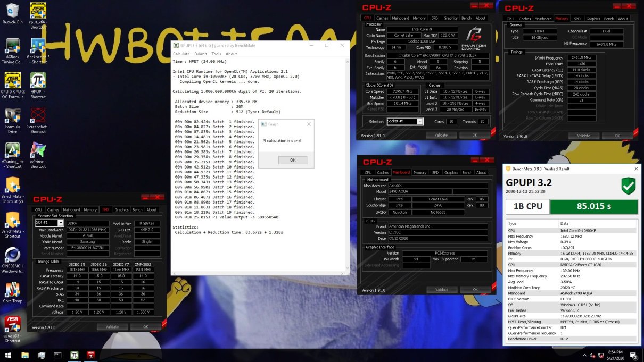Screen dimensions: 644x362
Task: Launch the Geekbench 3 desktop shortcut
Action: point(38,47)
